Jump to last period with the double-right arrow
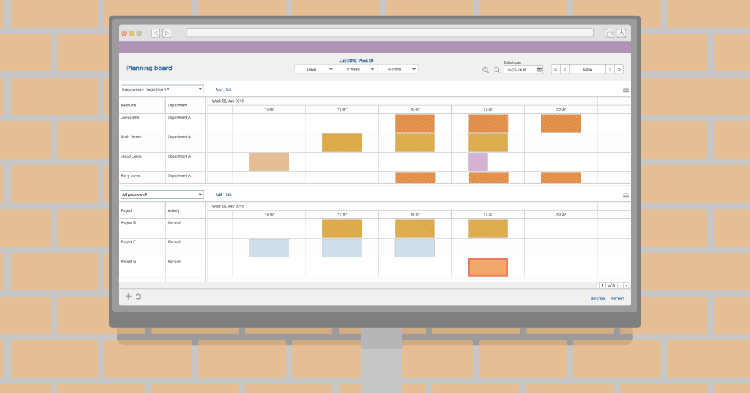Viewport: 750px width, 393px height. click(619, 69)
